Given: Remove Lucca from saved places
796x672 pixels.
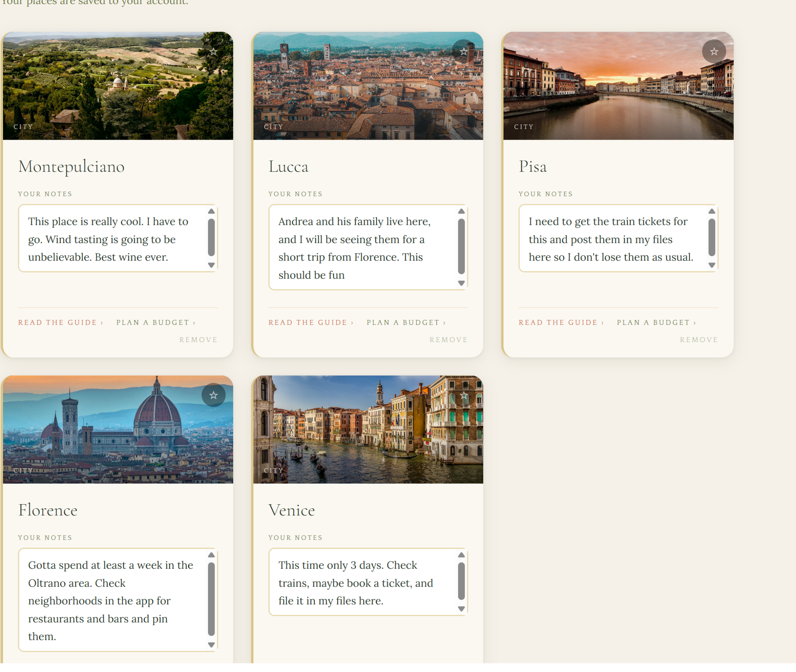Looking at the screenshot, I should coord(449,340).
